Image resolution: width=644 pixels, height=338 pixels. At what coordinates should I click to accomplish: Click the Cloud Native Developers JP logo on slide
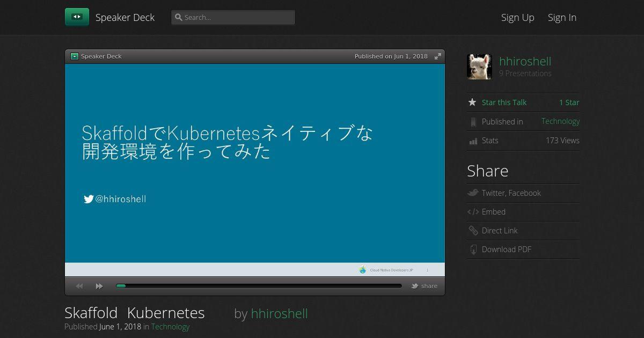[x=363, y=270]
